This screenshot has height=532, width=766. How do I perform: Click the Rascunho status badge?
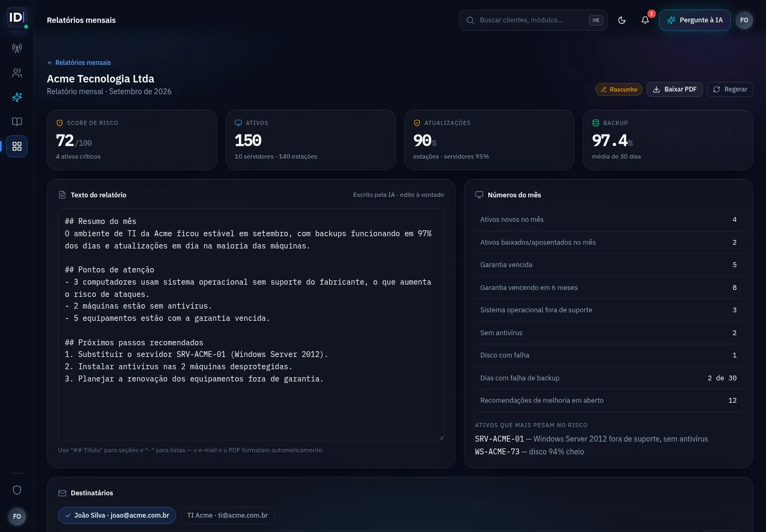coord(619,89)
